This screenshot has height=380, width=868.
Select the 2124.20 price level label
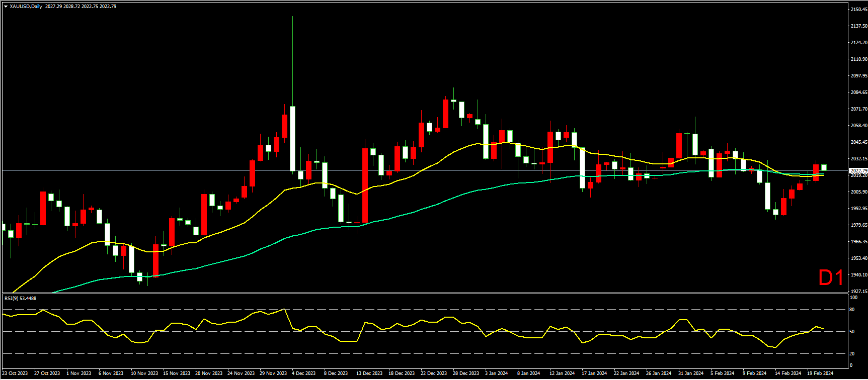click(x=859, y=43)
